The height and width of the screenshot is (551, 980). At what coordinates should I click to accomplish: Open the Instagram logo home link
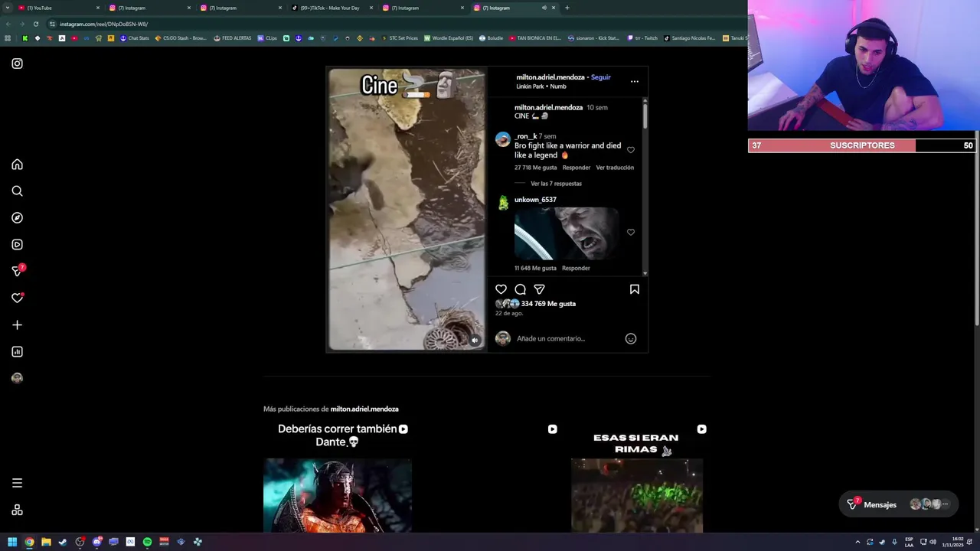pyautogui.click(x=17, y=64)
